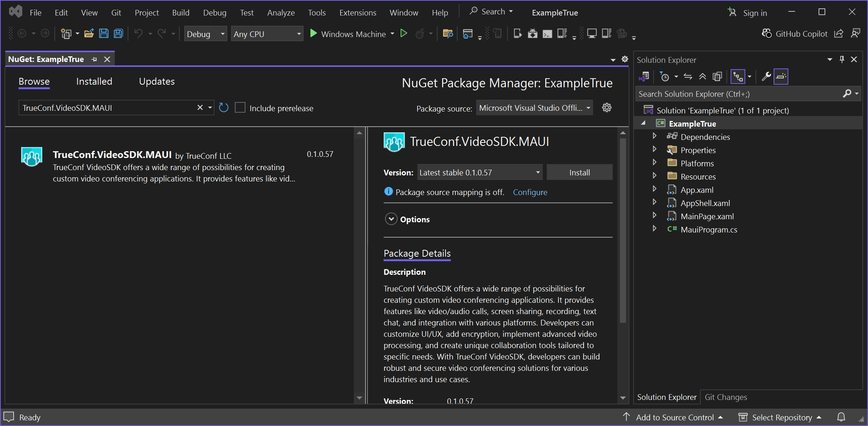Click the Refresh icon beside NuGet search box

(224, 108)
